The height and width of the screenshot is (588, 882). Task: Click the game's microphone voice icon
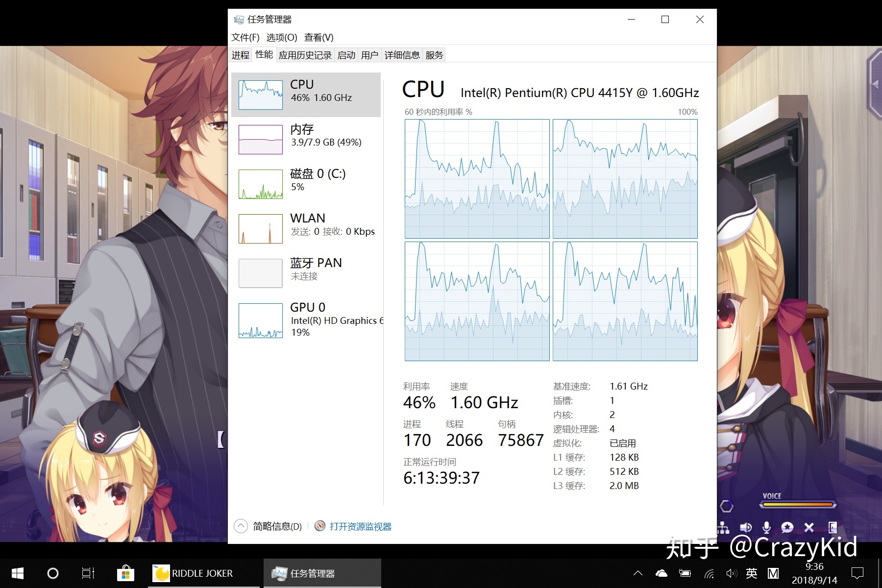coord(766,528)
